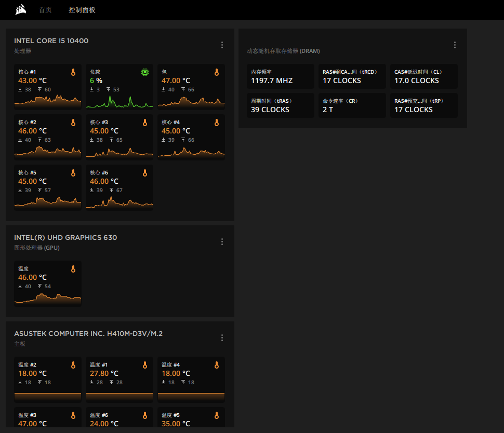Click thermometer icon on 核心 #1 card
This screenshot has height=433, width=504.
coord(73,73)
